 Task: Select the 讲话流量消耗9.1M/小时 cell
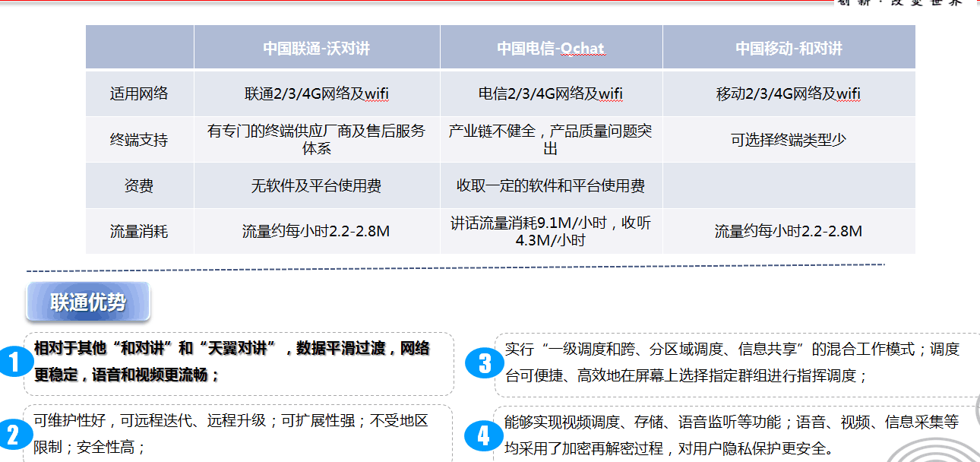[551, 231]
